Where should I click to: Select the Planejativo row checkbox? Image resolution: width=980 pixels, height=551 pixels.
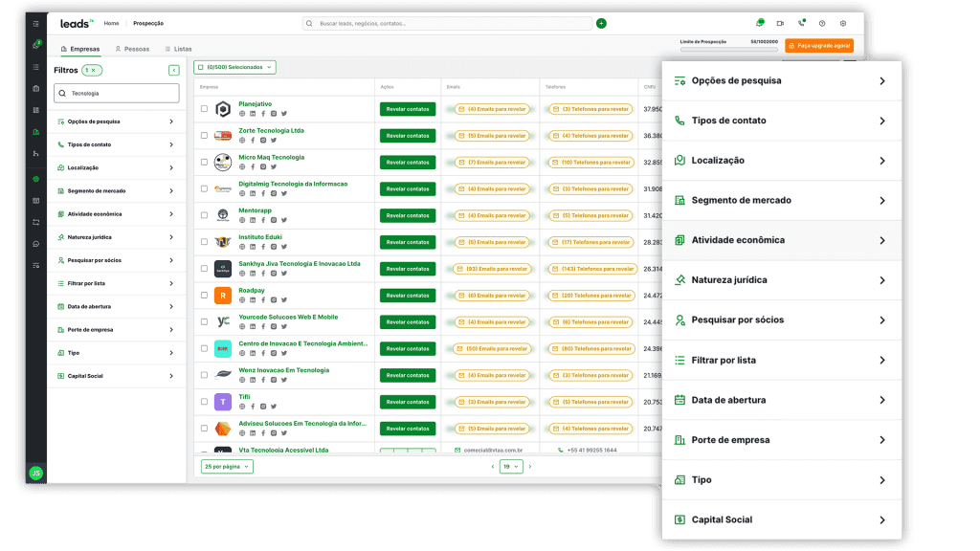(x=205, y=109)
